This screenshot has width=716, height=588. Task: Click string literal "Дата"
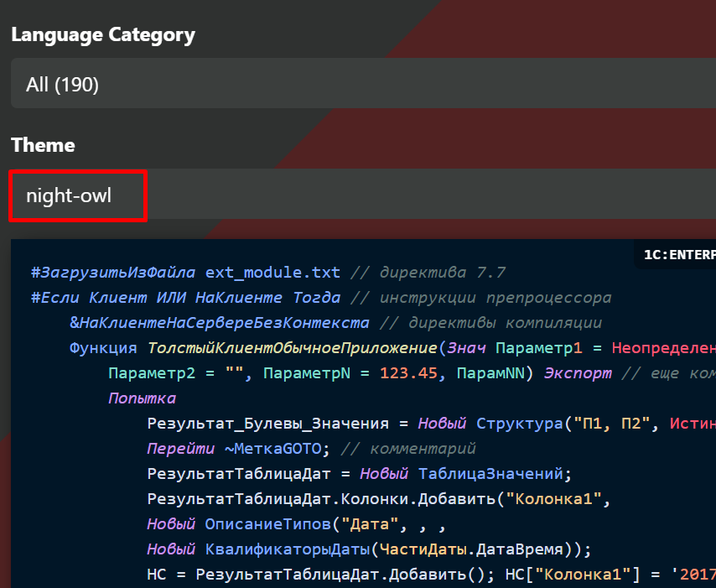tap(370, 524)
